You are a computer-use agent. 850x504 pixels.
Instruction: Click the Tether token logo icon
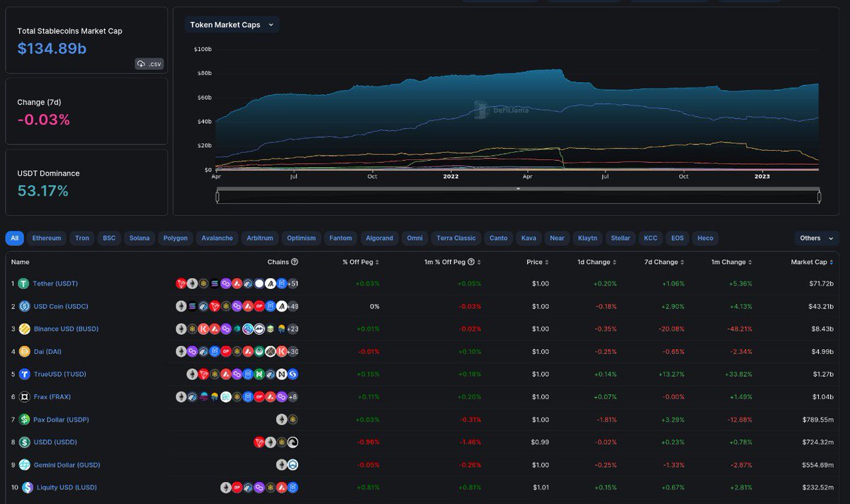point(23,284)
